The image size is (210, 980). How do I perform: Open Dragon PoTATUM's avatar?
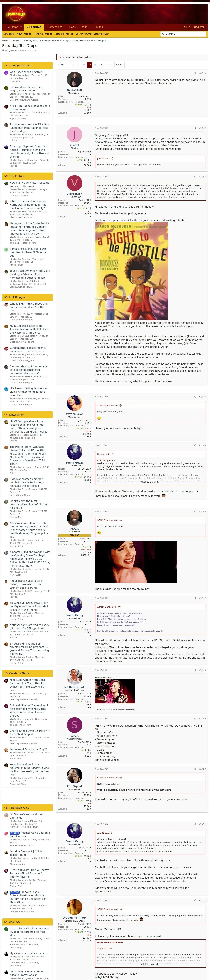point(74,907)
